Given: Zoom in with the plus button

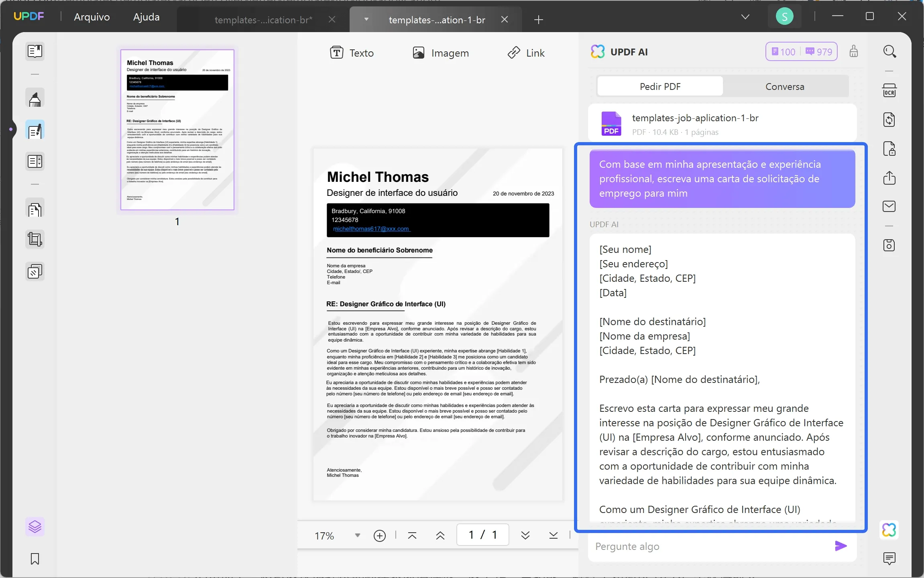Looking at the screenshot, I should click(379, 535).
